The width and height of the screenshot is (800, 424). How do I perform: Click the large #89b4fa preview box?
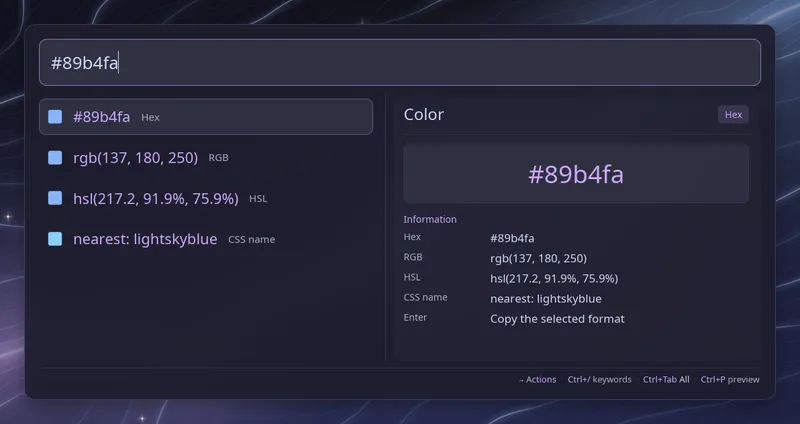[576, 174]
